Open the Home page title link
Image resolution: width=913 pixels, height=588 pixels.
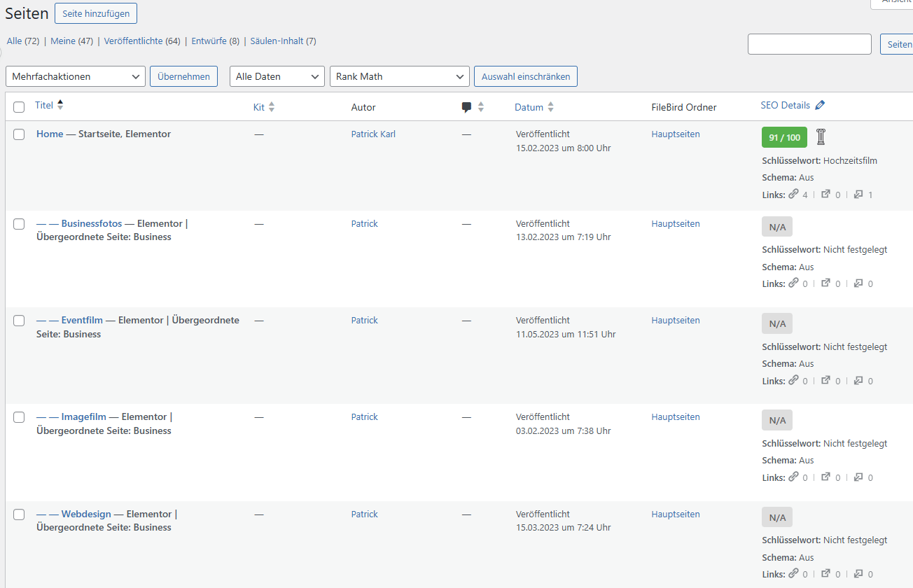pos(50,134)
